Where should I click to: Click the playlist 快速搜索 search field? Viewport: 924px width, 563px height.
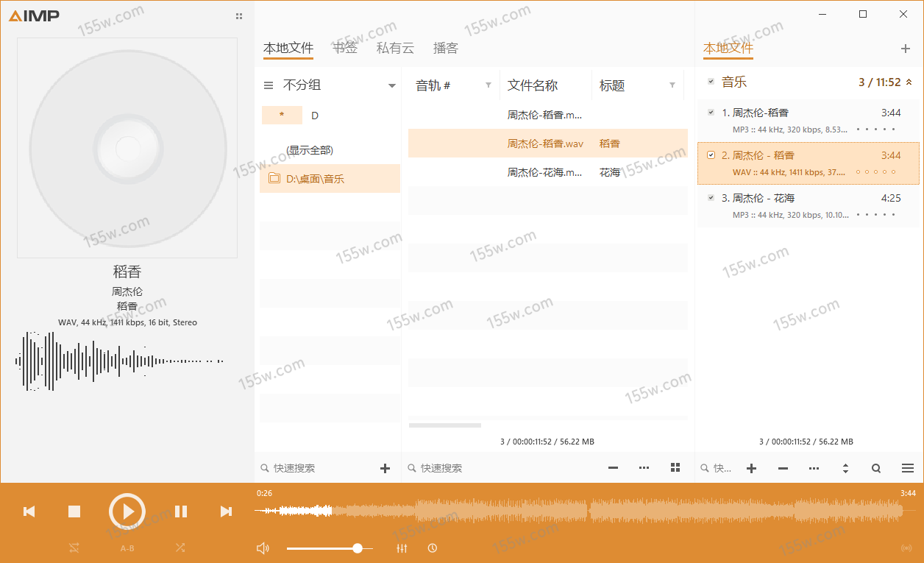click(721, 468)
